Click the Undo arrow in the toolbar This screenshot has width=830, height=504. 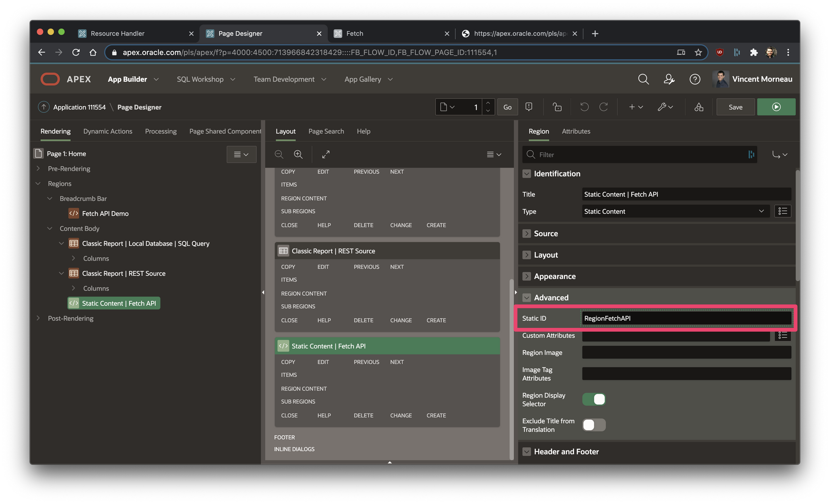coord(584,107)
